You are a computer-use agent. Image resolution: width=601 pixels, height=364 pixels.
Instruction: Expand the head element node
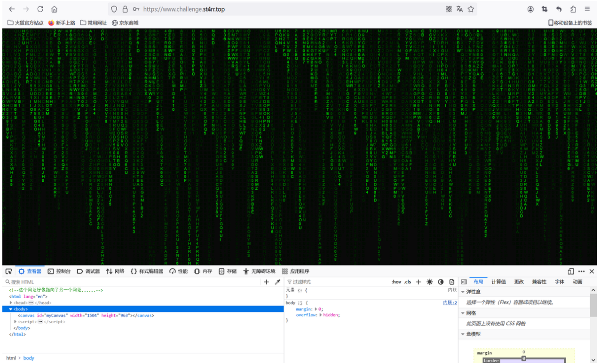11,303
